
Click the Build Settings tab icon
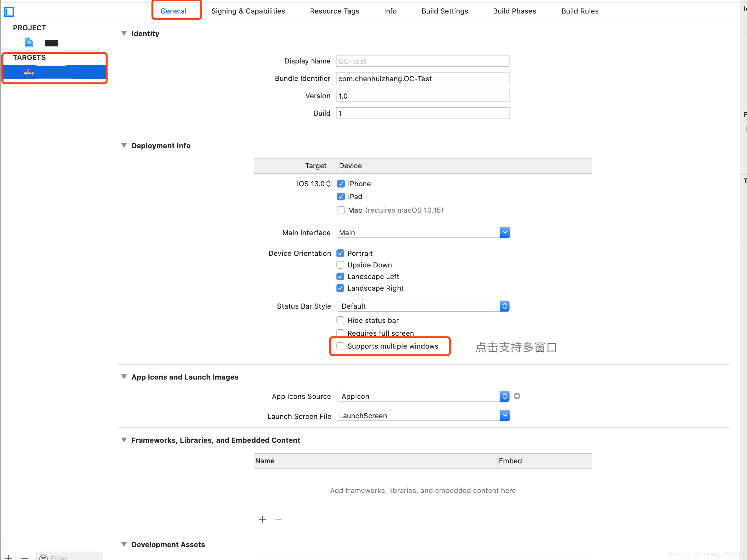[x=445, y=11]
